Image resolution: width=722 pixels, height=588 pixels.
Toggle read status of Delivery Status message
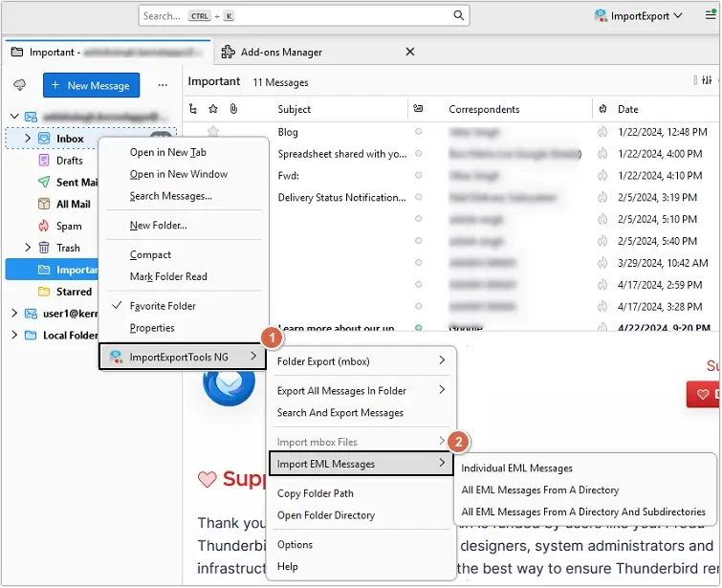pos(418,197)
